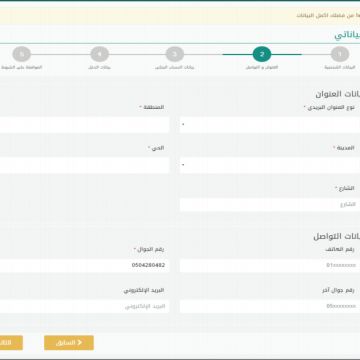Screen dimensions: 360x360
Task: Click the رقم الهاتف phone number field
Action: click(270, 266)
